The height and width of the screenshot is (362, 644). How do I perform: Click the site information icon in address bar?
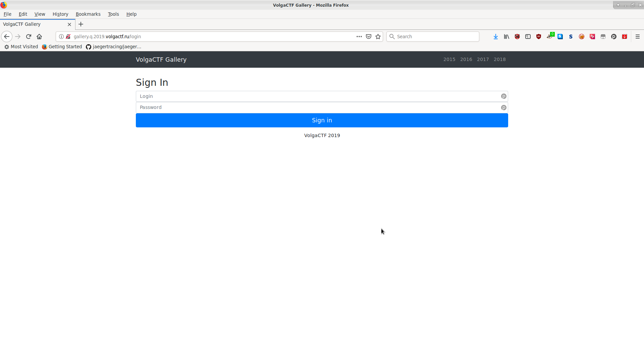click(61, 37)
